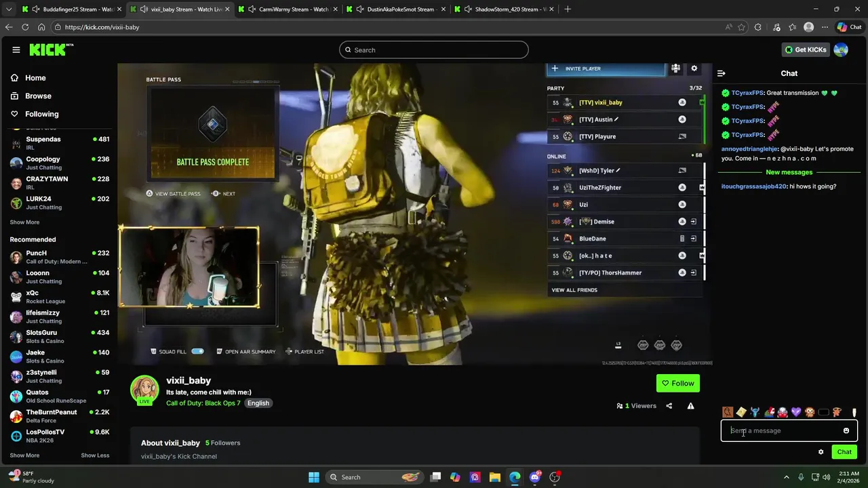
Task: Insert the blue Stitch emote
Action: tap(755, 412)
